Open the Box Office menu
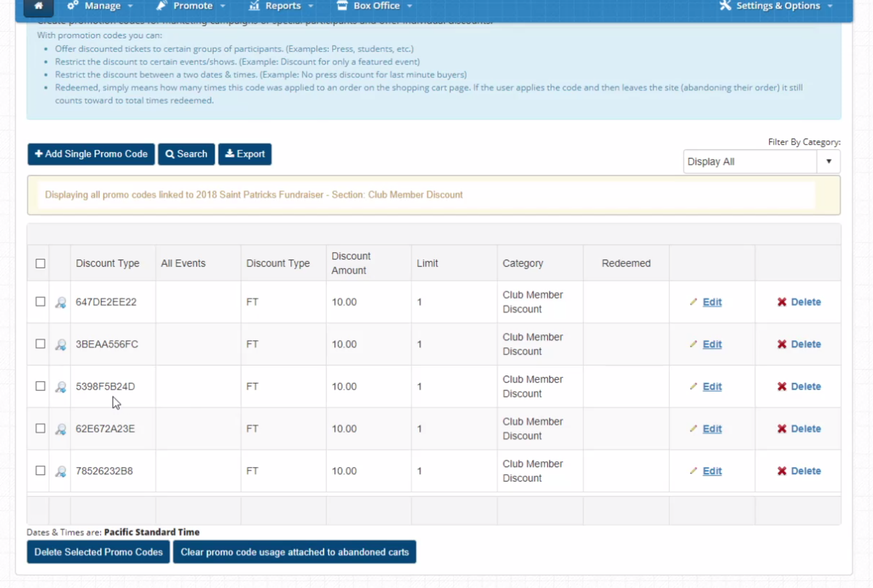 pyautogui.click(x=375, y=6)
